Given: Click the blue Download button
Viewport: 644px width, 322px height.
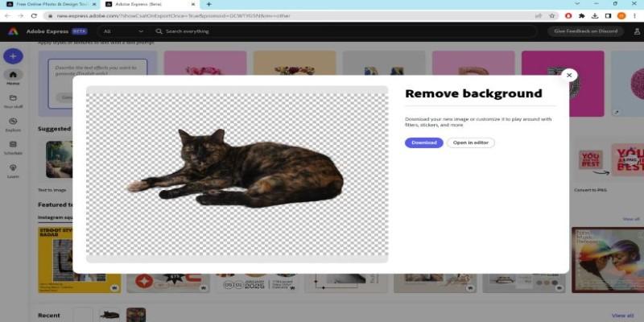Looking at the screenshot, I should (x=423, y=142).
